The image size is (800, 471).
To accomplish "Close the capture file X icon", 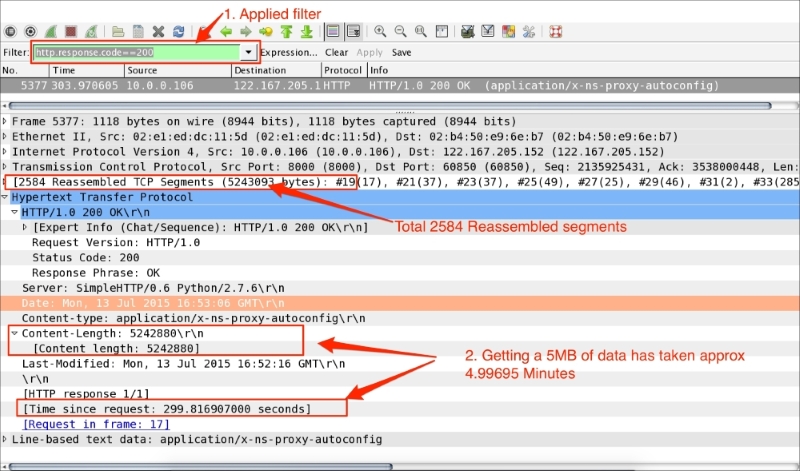I will point(158,32).
